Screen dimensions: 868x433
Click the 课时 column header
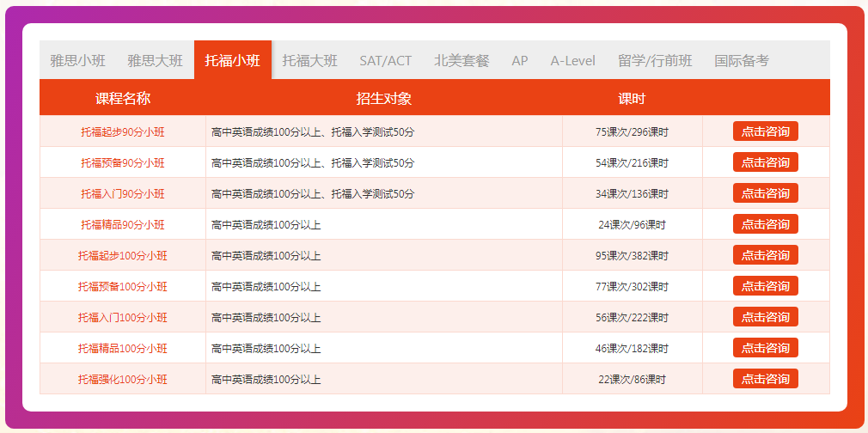(633, 99)
